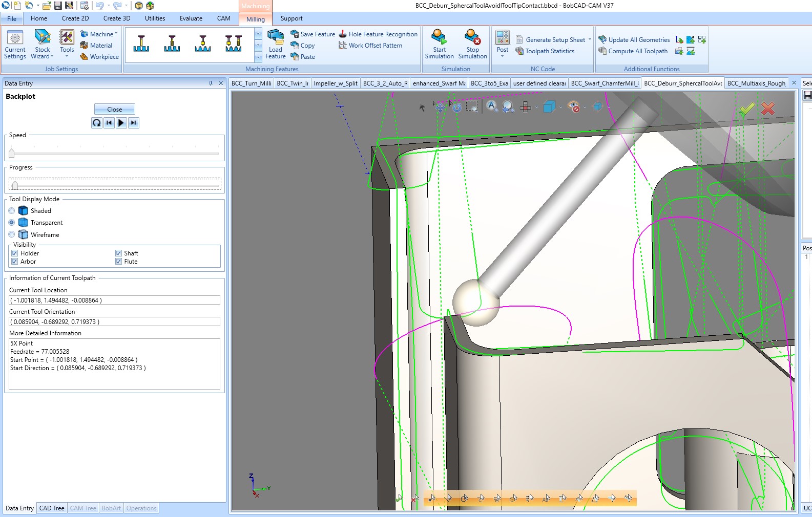Screen dimensions: 812x517
Task: Select the Transparent tool display mode
Action: (x=12, y=223)
